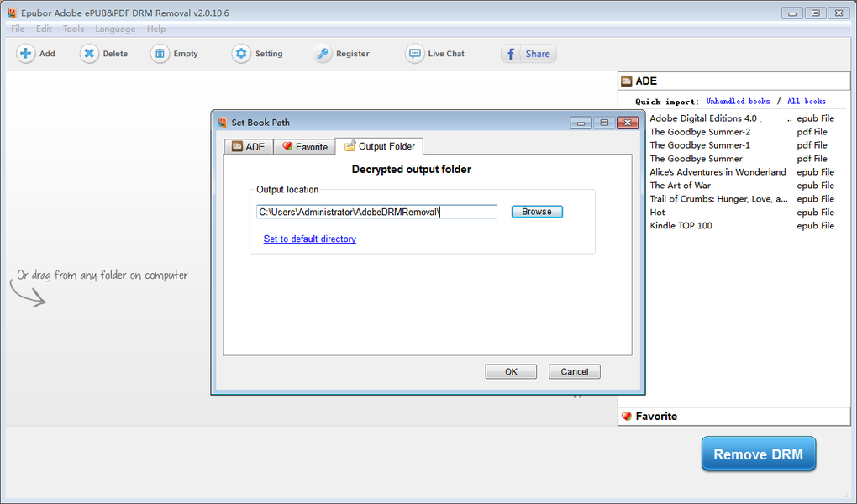Image resolution: width=857 pixels, height=504 pixels.
Task: Click the Facebook Share icon
Action: click(511, 54)
